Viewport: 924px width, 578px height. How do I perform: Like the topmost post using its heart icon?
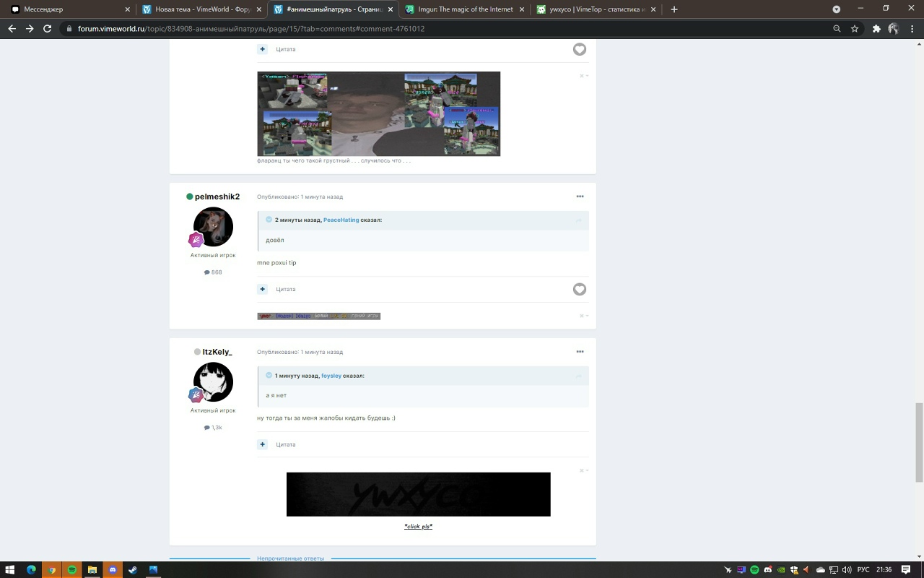pos(580,49)
